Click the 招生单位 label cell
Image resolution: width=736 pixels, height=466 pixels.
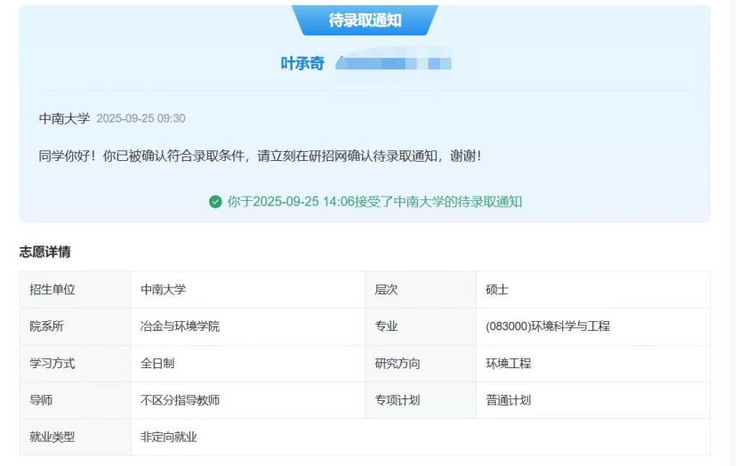coord(53,289)
